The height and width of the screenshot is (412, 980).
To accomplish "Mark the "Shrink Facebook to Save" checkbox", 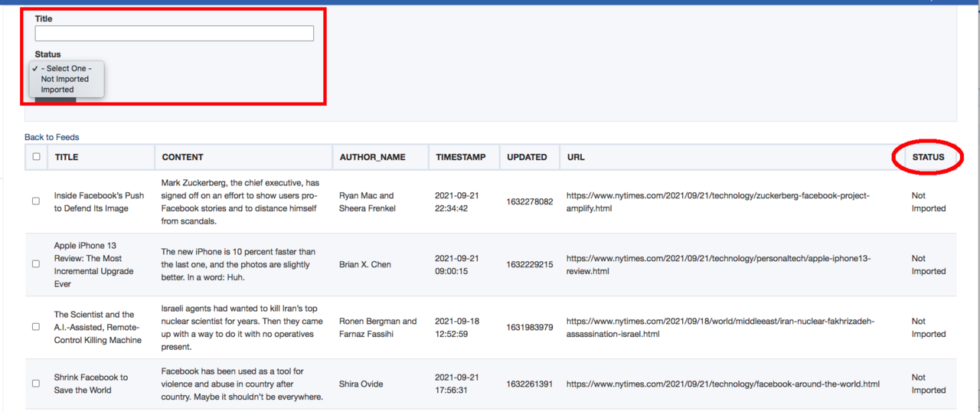I will click(36, 384).
